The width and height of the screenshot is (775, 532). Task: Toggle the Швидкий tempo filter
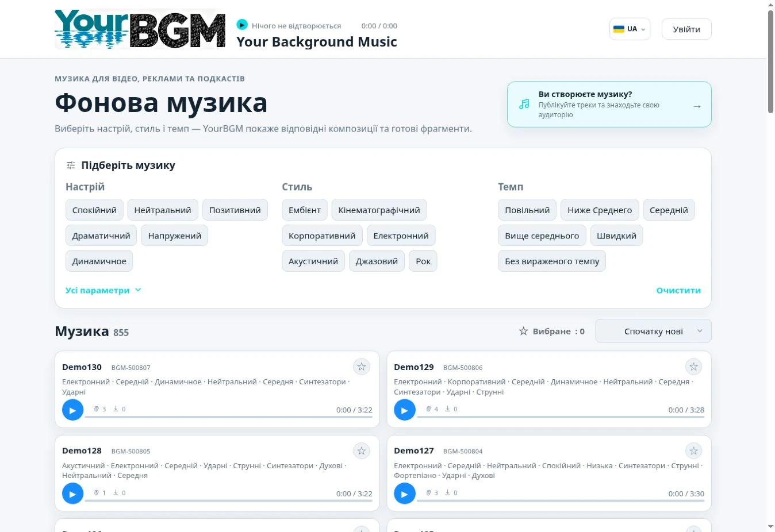(616, 236)
